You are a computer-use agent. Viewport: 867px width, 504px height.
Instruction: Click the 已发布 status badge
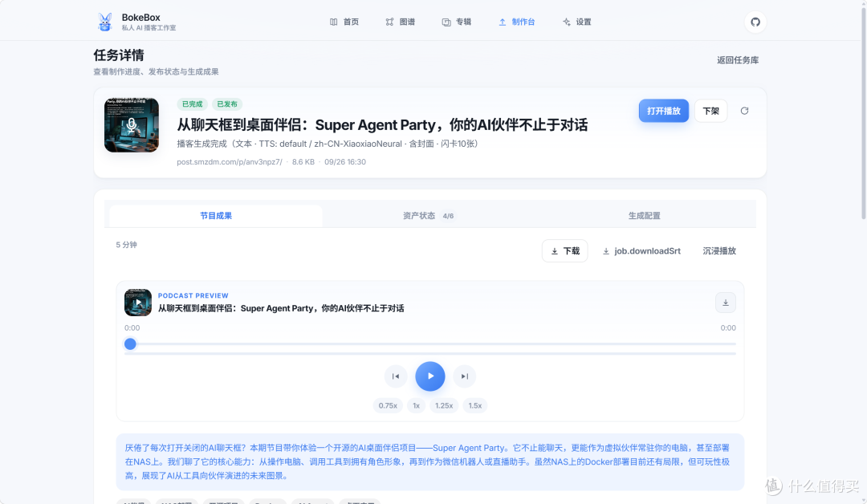coord(226,104)
